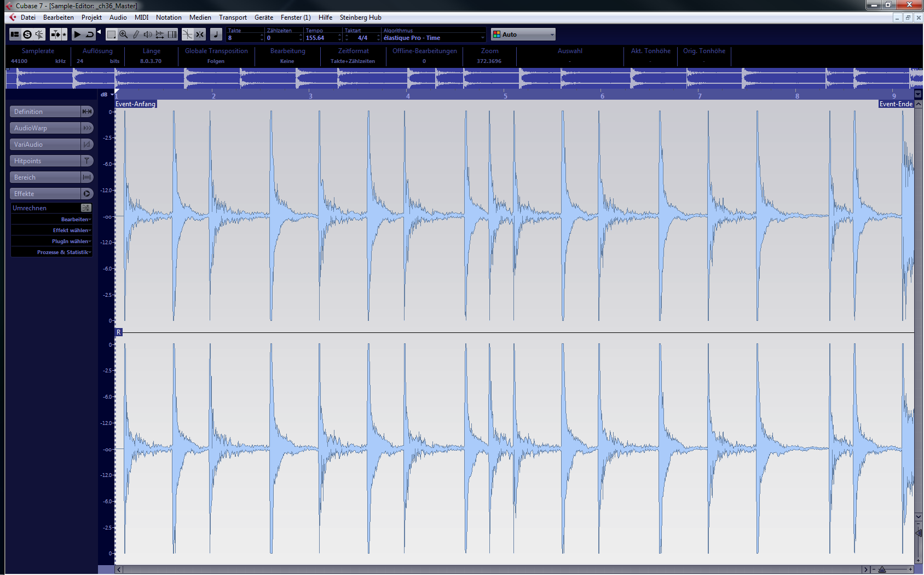Click the Taktart 4/4 field
This screenshot has height=575, width=924.
point(362,38)
